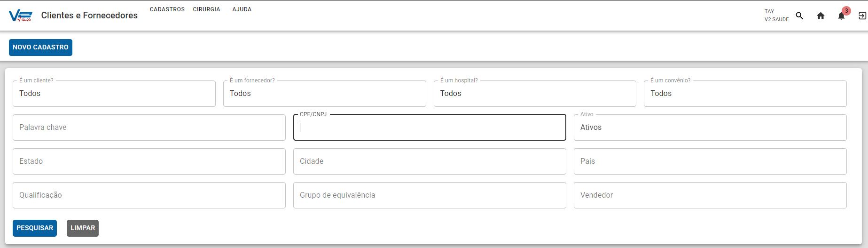The width and height of the screenshot is (868, 248).
Task: Click the logout exit icon
Action: click(862, 16)
